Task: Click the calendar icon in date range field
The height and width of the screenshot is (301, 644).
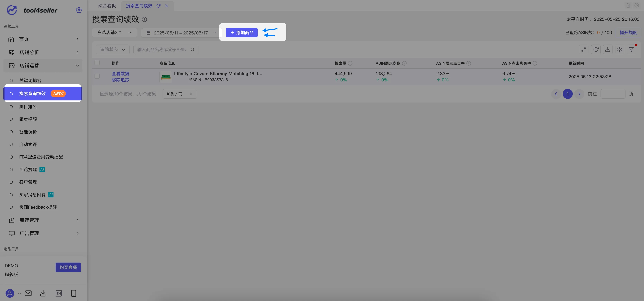Action: pos(148,33)
